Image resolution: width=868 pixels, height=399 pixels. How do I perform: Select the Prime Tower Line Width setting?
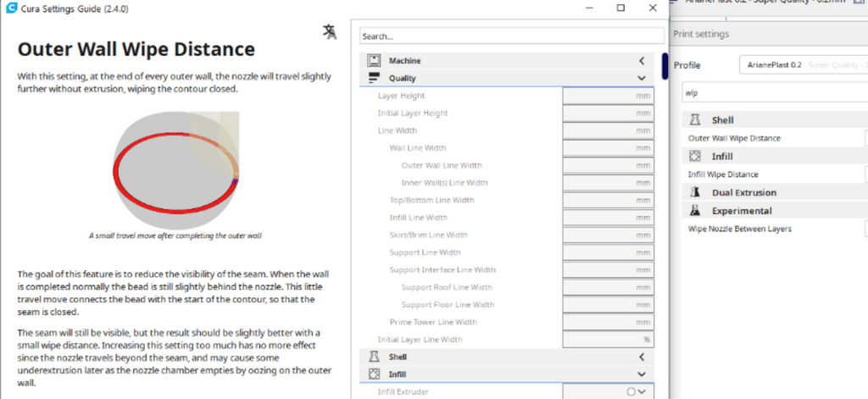(433, 322)
